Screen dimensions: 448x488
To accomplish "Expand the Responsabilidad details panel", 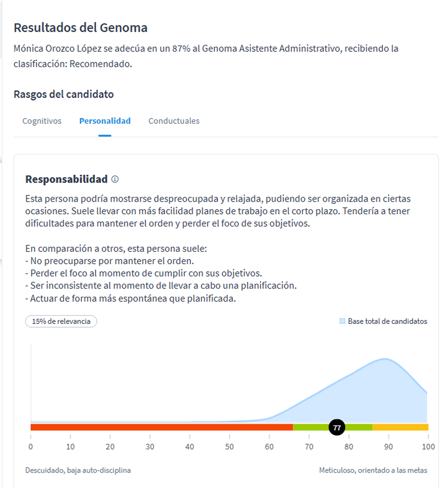I will coord(67,179).
